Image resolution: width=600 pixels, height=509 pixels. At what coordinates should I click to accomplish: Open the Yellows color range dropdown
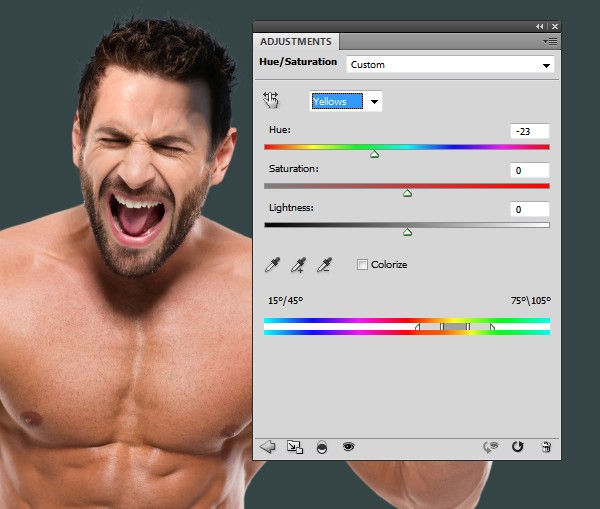click(347, 101)
